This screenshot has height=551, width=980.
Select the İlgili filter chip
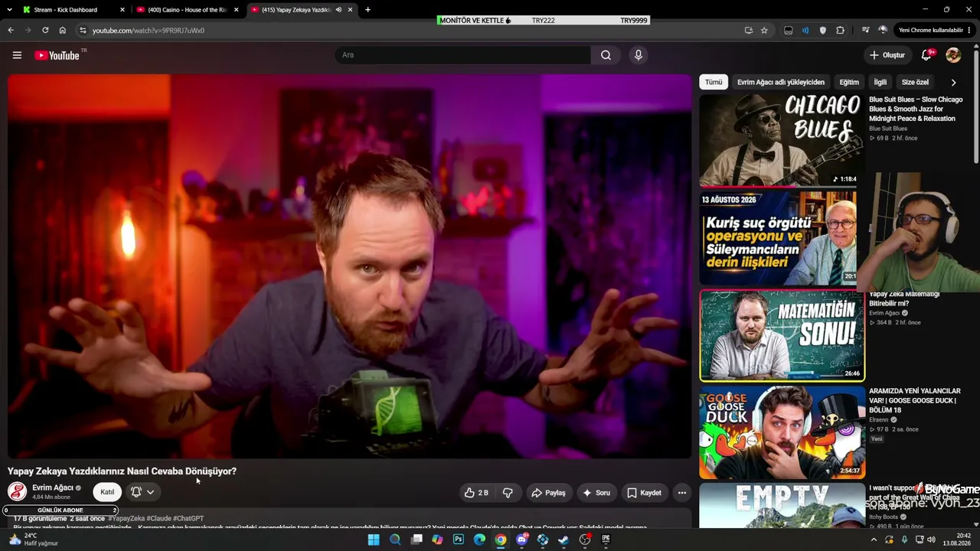[x=880, y=82]
